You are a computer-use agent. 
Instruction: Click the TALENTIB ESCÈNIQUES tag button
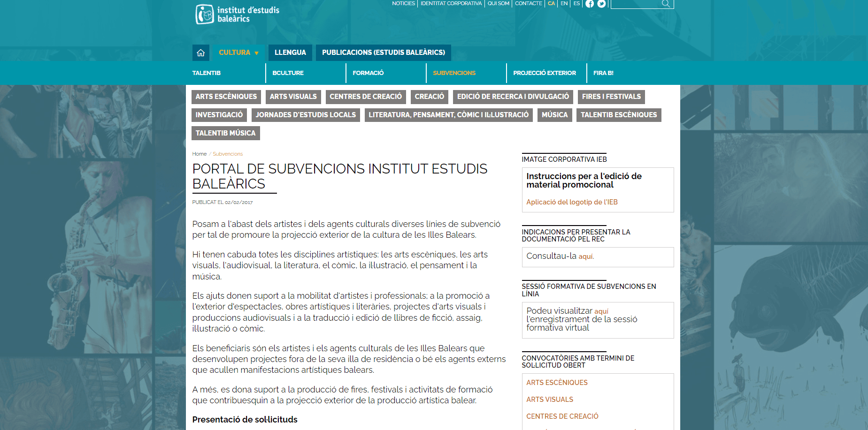619,115
